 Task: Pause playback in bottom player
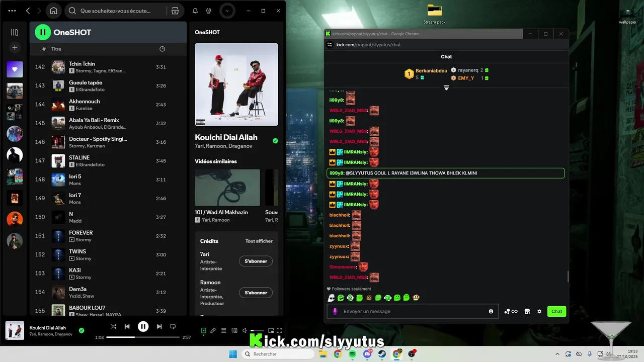pos(143,326)
